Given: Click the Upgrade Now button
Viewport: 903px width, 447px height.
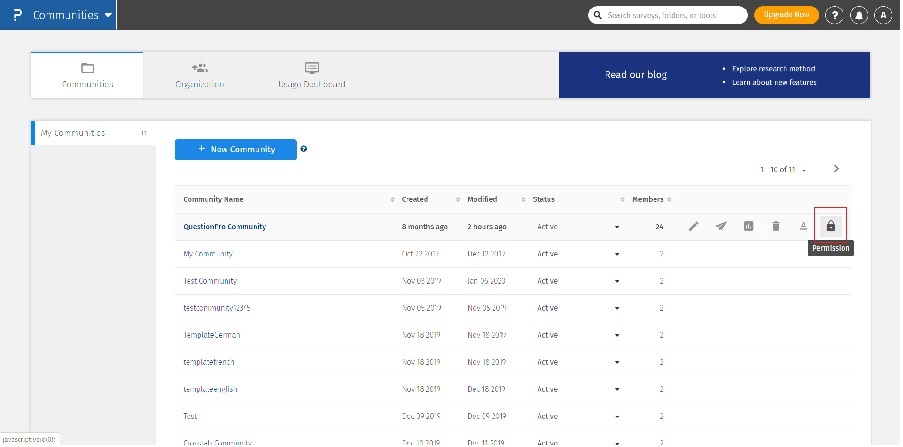Looking at the screenshot, I should coord(786,15).
